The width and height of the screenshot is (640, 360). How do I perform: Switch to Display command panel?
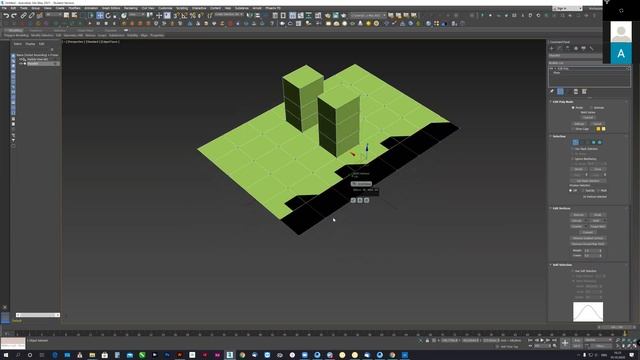583,49
